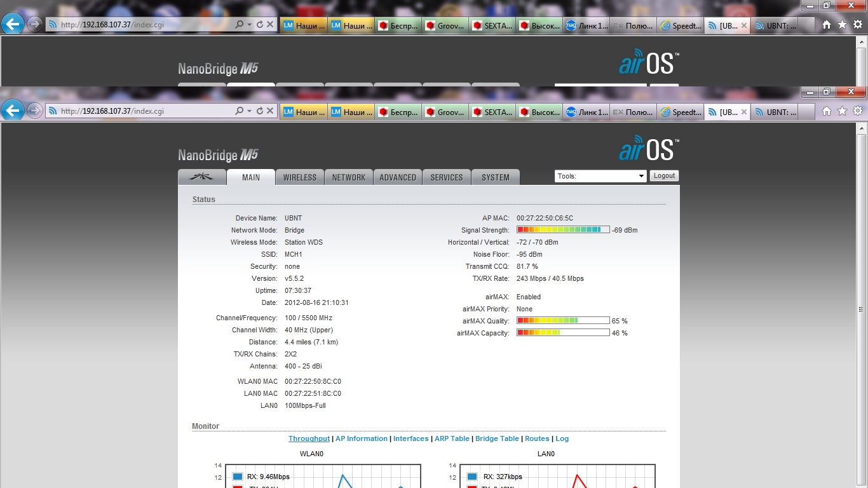This screenshot has height=488, width=868.
Task: Open the Interfaces monitor link
Action: pyautogui.click(x=411, y=438)
